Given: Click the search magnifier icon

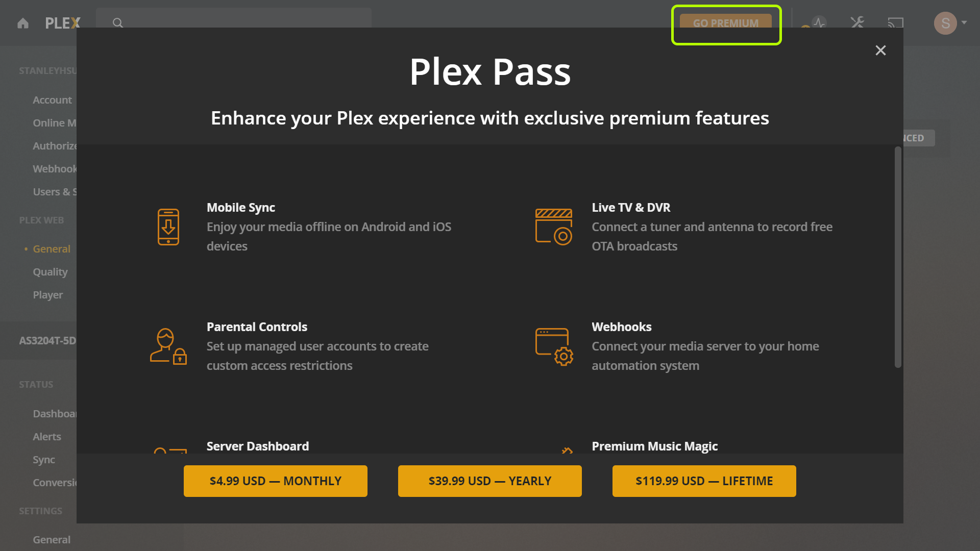Looking at the screenshot, I should [x=118, y=23].
